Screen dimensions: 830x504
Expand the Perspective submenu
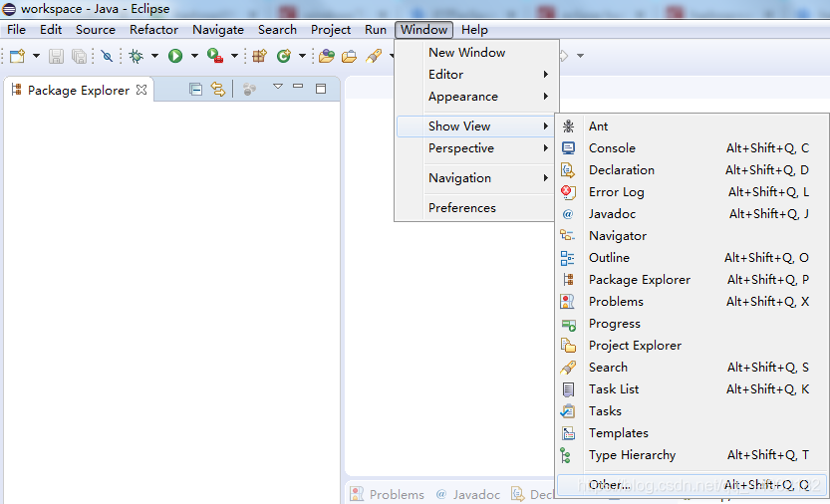click(476, 148)
